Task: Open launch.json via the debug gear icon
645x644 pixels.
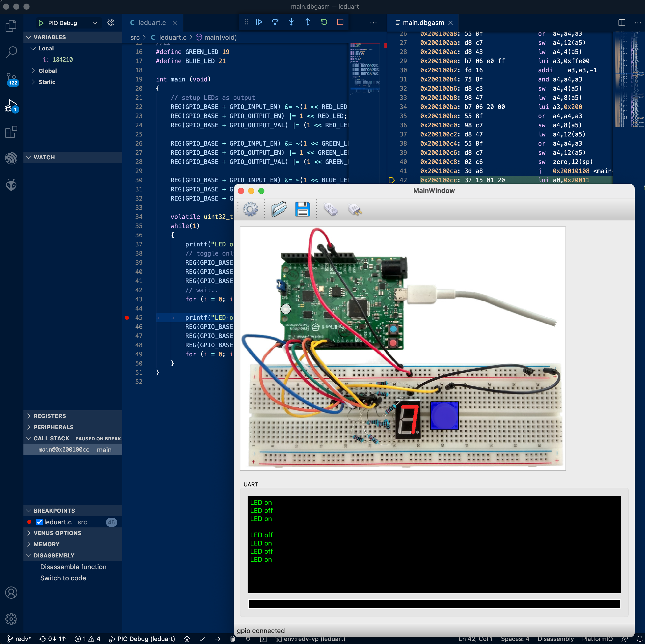Action: (x=111, y=23)
